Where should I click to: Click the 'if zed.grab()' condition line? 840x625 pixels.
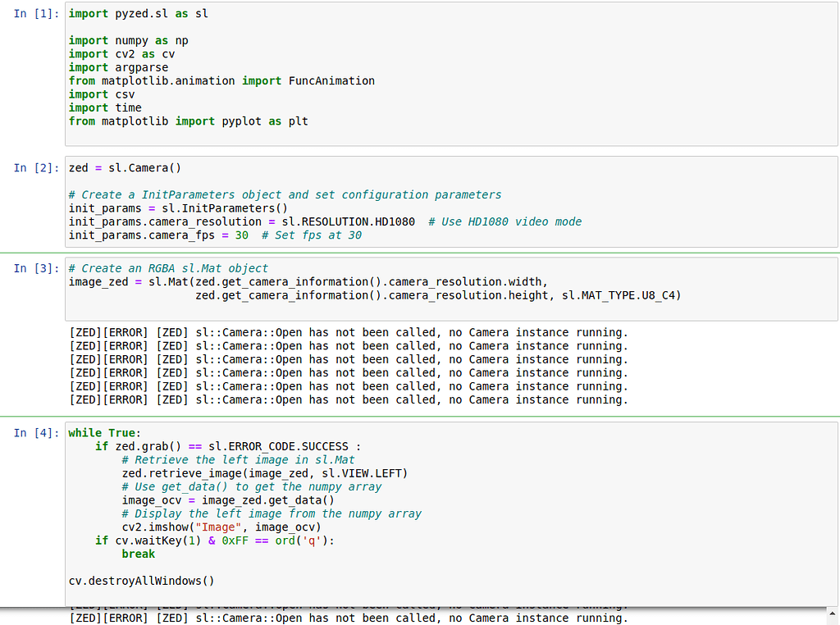tap(228, 446)
